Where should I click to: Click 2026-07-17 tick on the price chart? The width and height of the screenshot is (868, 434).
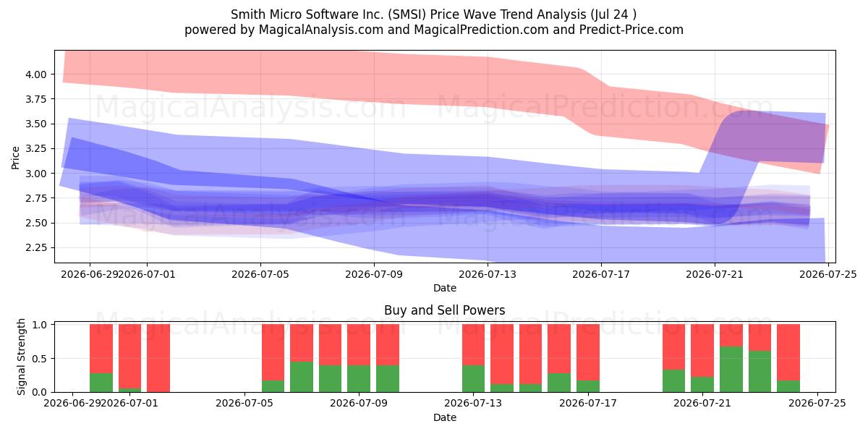point(601,274)
